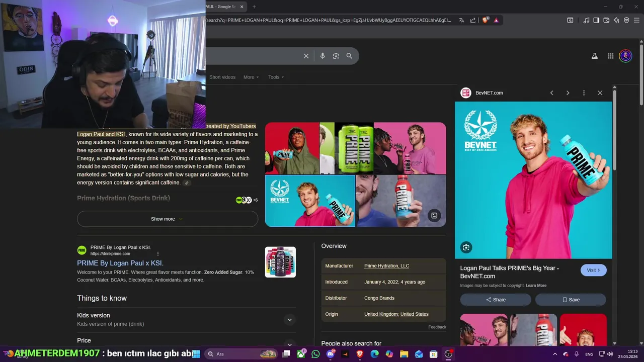Open the Google apps grid
644x362 pixels.
pos(610,56)
